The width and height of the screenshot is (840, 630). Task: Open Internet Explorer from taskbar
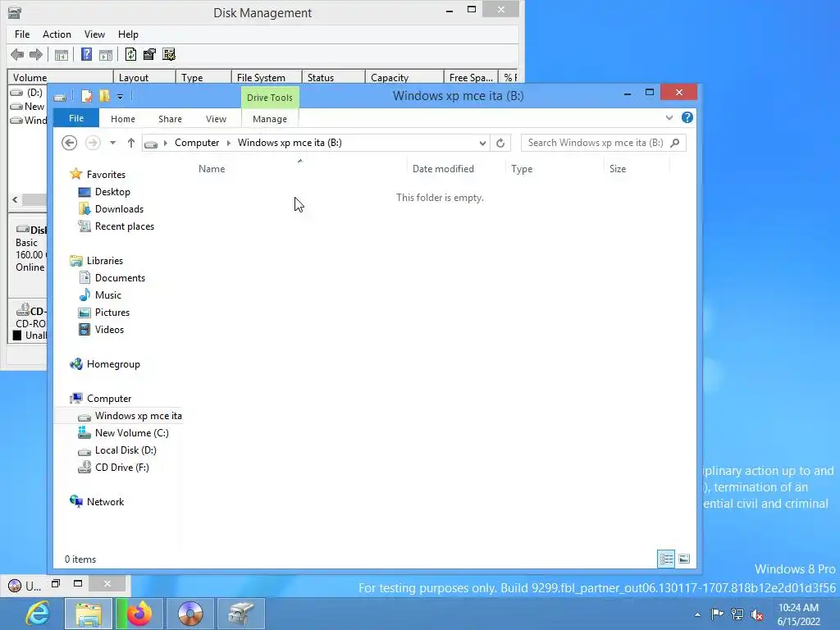click(x=38, y=614)
